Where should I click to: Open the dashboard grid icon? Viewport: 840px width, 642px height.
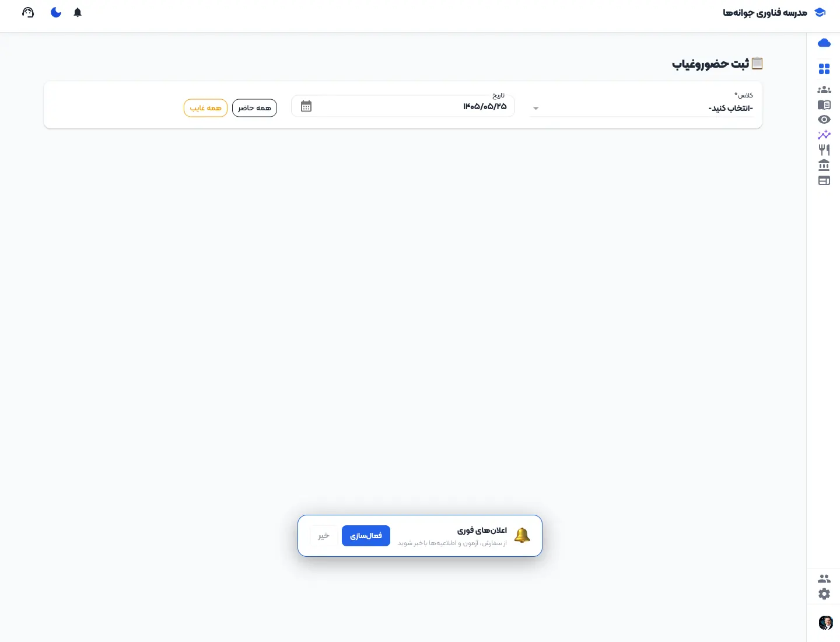point(824,69)
